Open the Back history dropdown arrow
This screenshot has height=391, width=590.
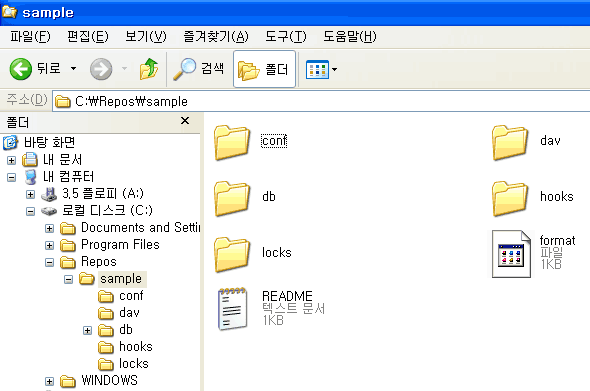(73, 68)
